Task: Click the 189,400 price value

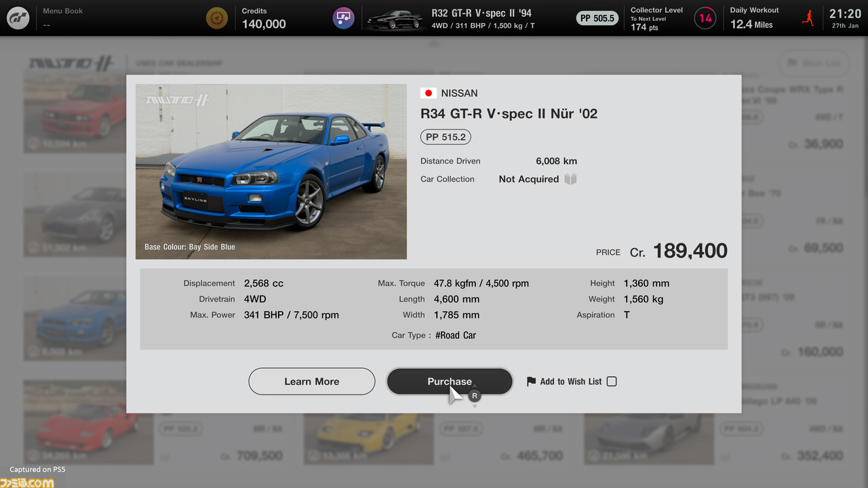Action: tap(690, 251)
